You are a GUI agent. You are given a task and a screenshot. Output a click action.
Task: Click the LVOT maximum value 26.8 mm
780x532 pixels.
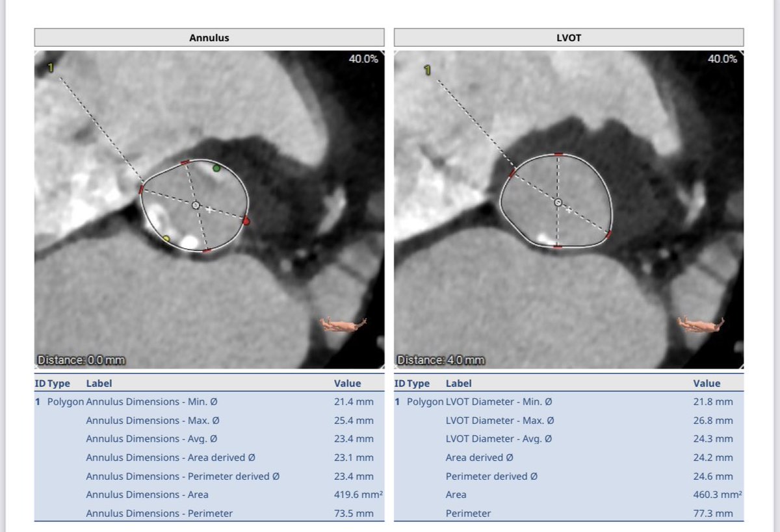[x=713, y=420]
